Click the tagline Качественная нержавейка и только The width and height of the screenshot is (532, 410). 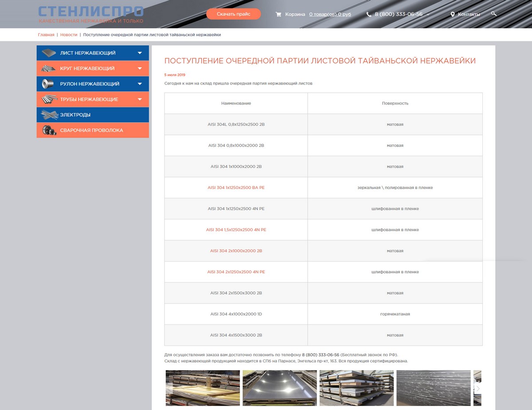pyautogui.click(x=91, y=21)
